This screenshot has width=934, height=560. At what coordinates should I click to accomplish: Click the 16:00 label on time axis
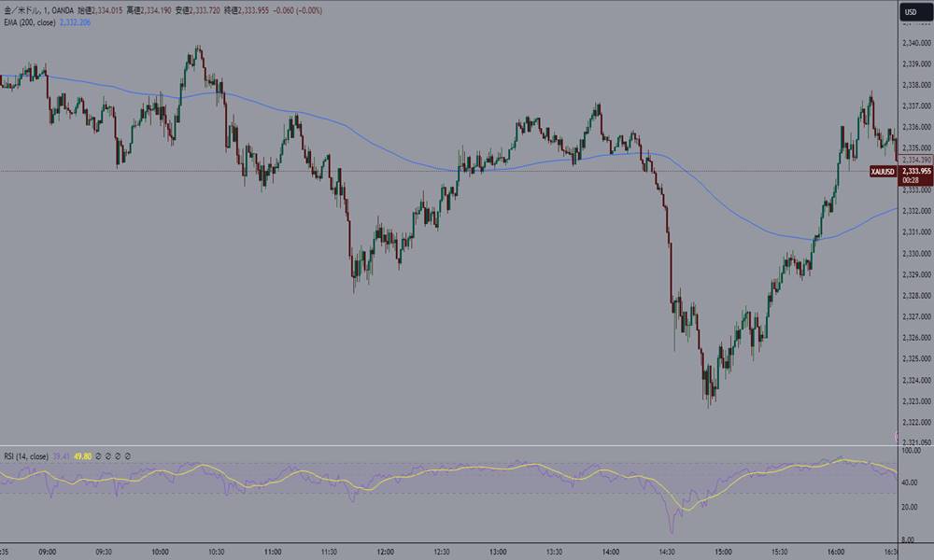[836, 551]
